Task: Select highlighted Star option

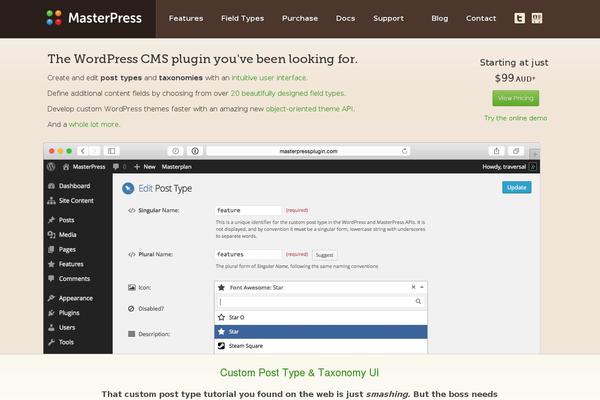Action: 321,332
